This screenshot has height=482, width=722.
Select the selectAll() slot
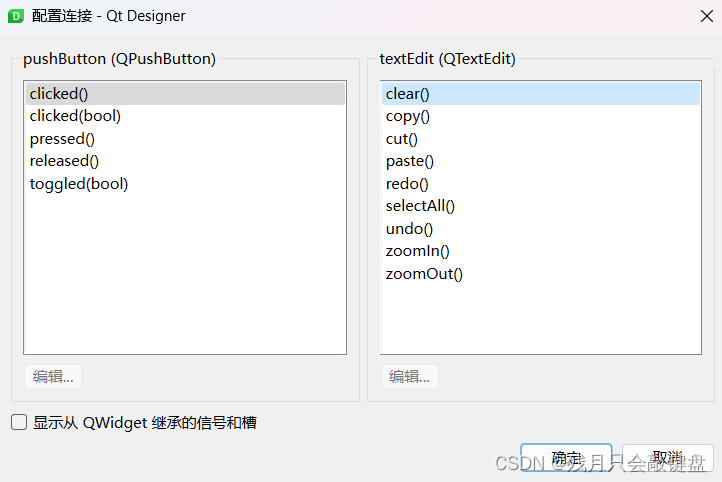click(x=541, y=206)
